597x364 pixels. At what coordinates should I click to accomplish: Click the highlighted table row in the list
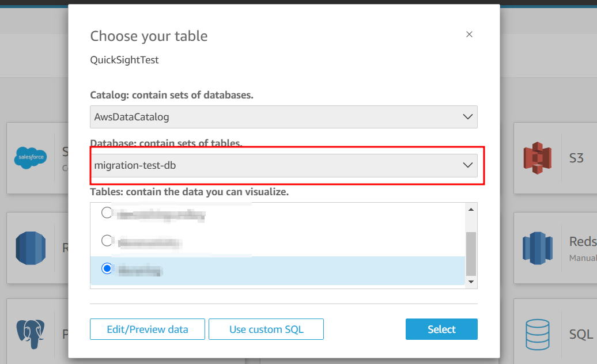[277, 270]
